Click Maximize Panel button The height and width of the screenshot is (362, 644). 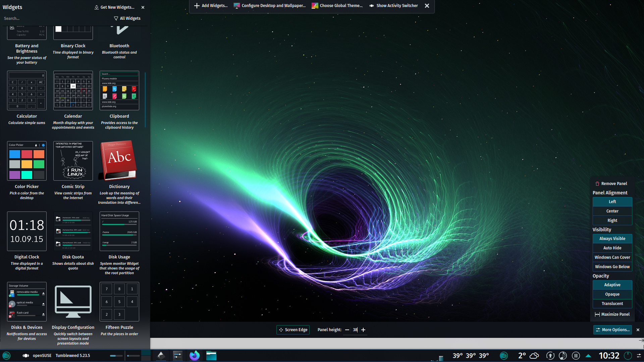612,314
